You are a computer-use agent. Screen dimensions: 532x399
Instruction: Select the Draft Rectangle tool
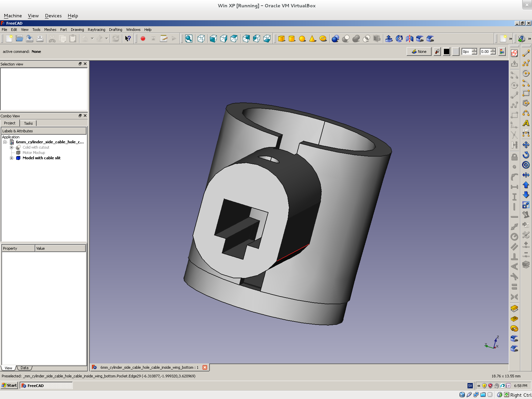pos(526,93)
